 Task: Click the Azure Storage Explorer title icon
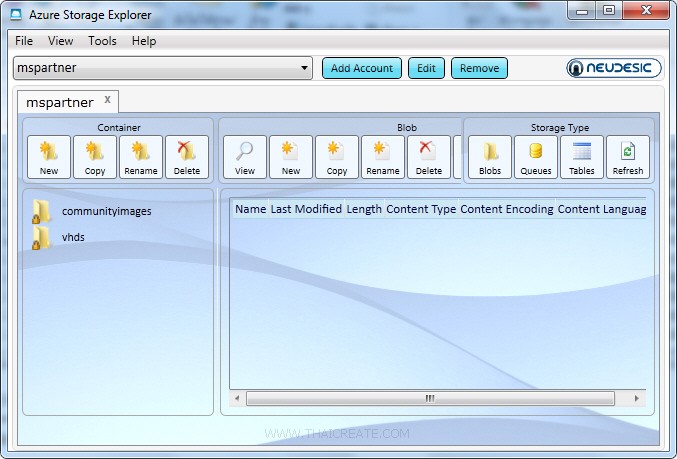pyautogui.click(x=16, y=14)
